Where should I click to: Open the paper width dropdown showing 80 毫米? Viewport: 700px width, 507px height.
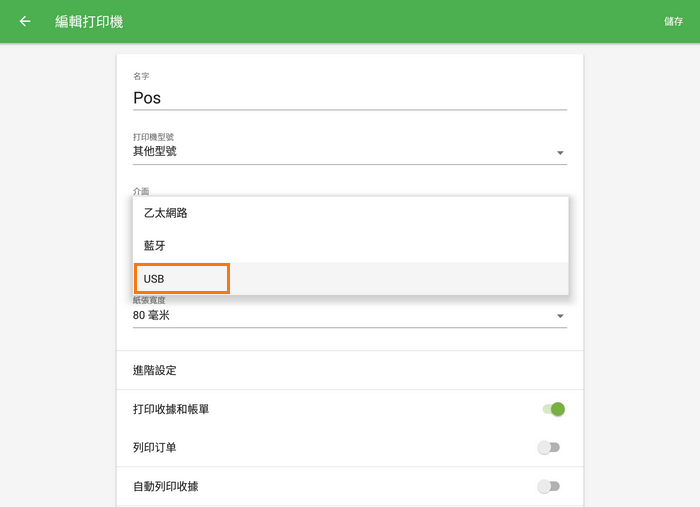[340, 316]
